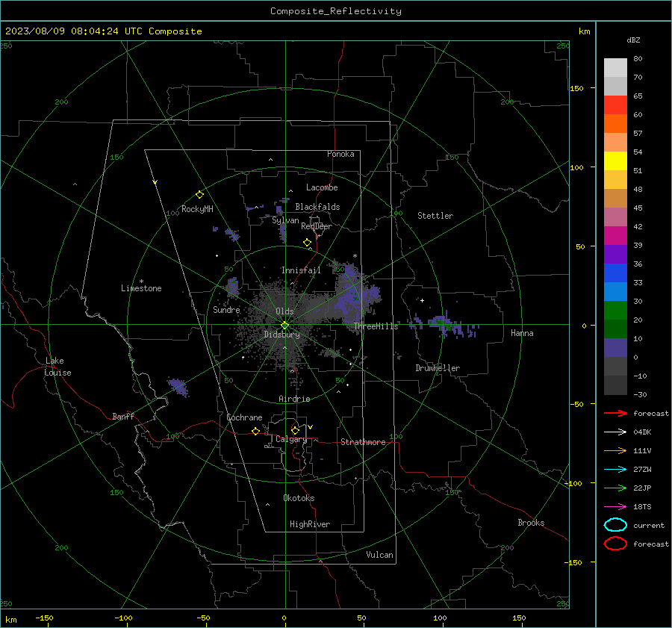Click the green 30 dBZ color swatch
Viewport: 672px width, 628px height.
pos(615,311)
